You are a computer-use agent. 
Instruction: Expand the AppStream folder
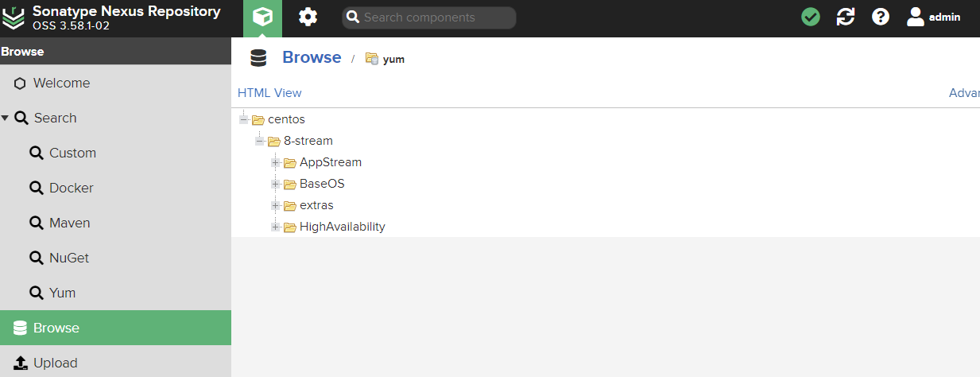276,162
